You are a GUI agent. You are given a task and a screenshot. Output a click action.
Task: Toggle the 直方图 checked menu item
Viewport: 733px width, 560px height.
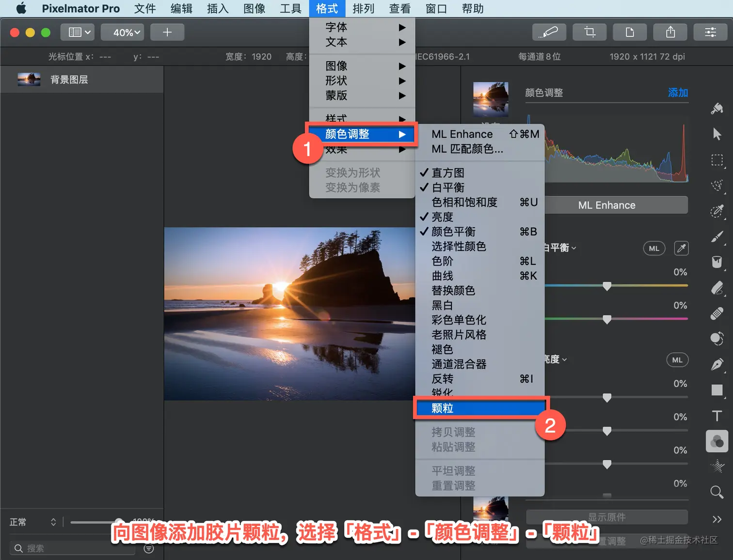(480, 172)
